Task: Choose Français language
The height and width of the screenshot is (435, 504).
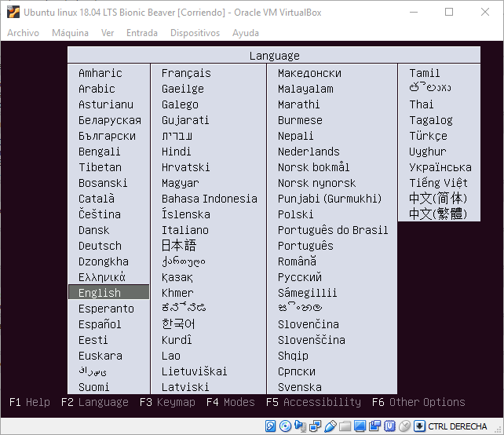Action: 186,73
